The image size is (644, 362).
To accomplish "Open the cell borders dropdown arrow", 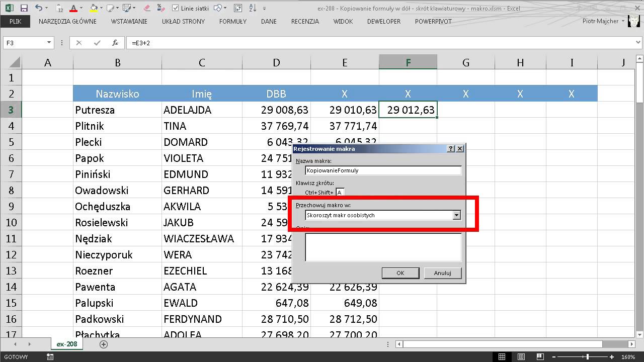I will 134,8.
